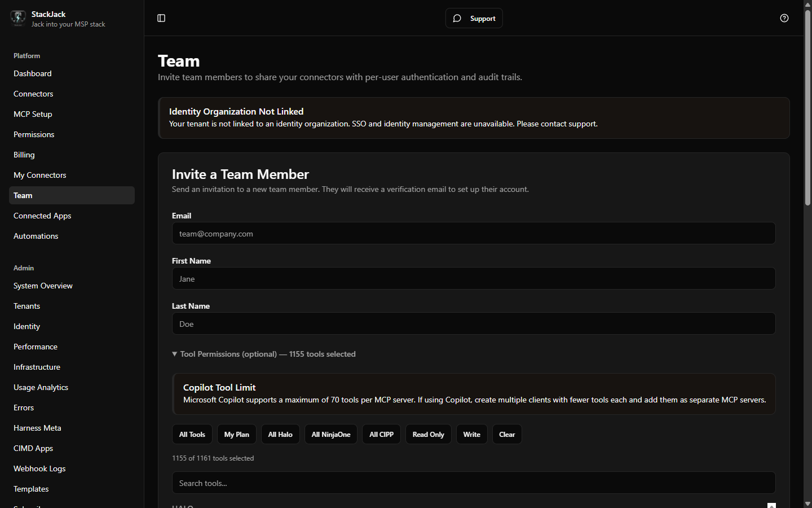Open Infrastructure page
The height and width of the screenshot is (508, 812).
click(72, 367)
